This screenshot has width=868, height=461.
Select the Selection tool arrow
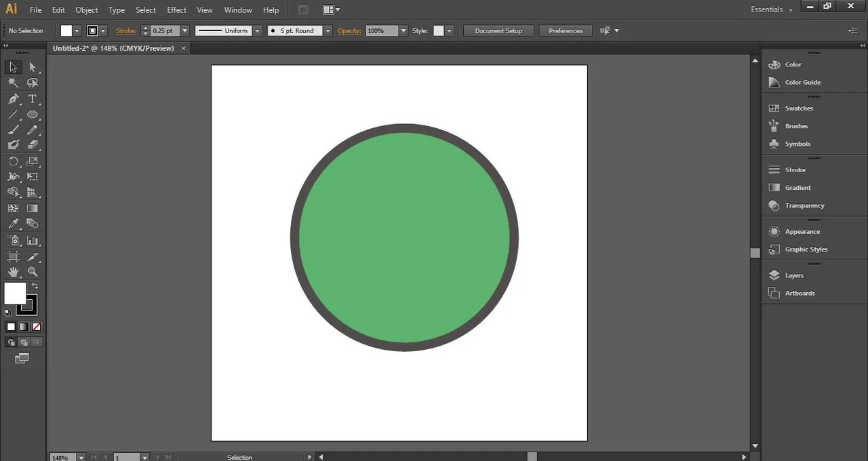[13, 67]
